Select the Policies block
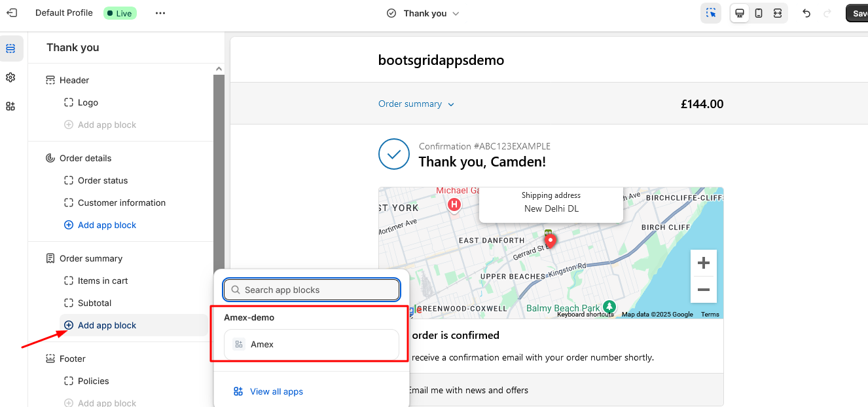868x407 pixels. [94, 381]
